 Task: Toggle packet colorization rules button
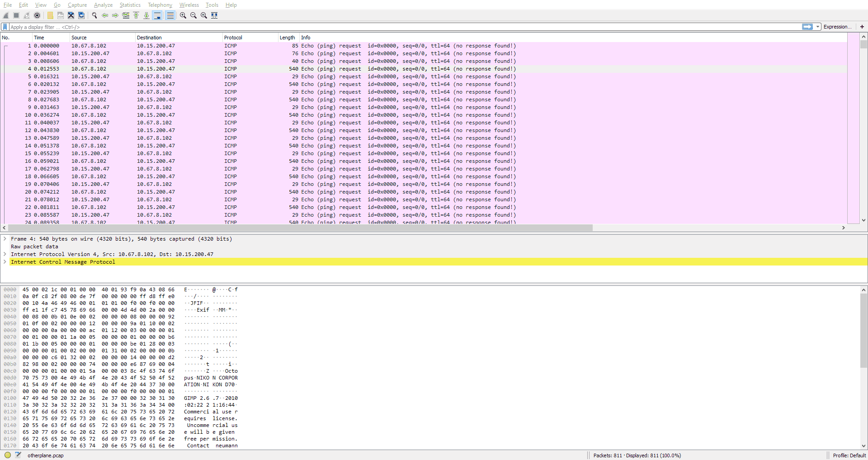tap(170, 15)
